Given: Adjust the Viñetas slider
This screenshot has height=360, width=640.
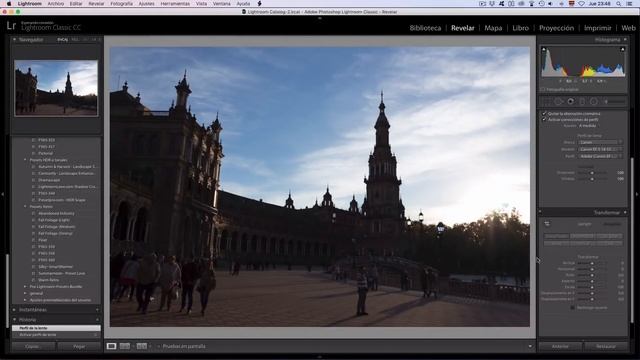Looking at the screenshot, I should pyautogui.click(x=592, y=179).
